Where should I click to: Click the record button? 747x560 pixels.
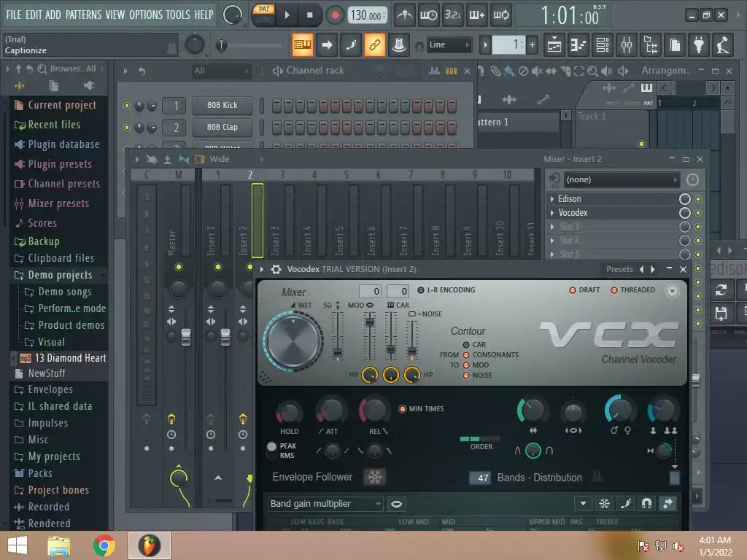click(x=335, y=15)
